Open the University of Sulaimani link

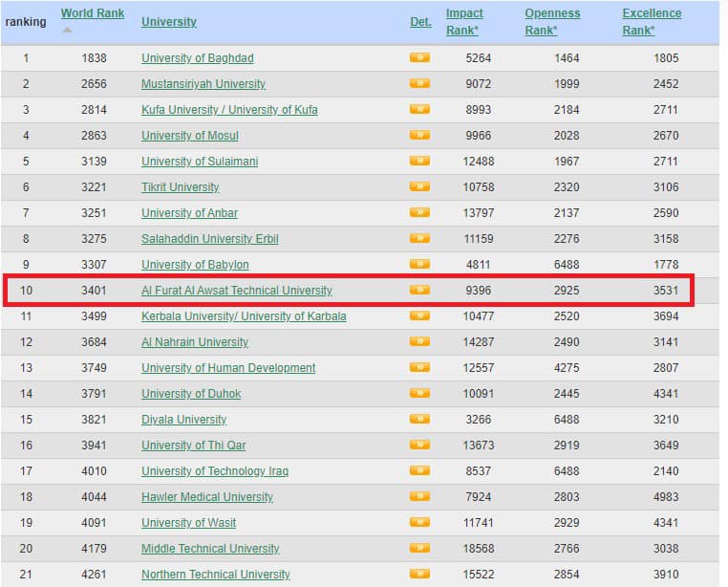click(199, 162)
